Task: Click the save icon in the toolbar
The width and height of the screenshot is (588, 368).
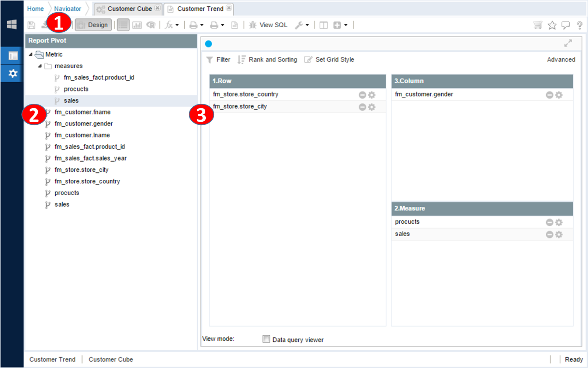Action: coord(31,25)
